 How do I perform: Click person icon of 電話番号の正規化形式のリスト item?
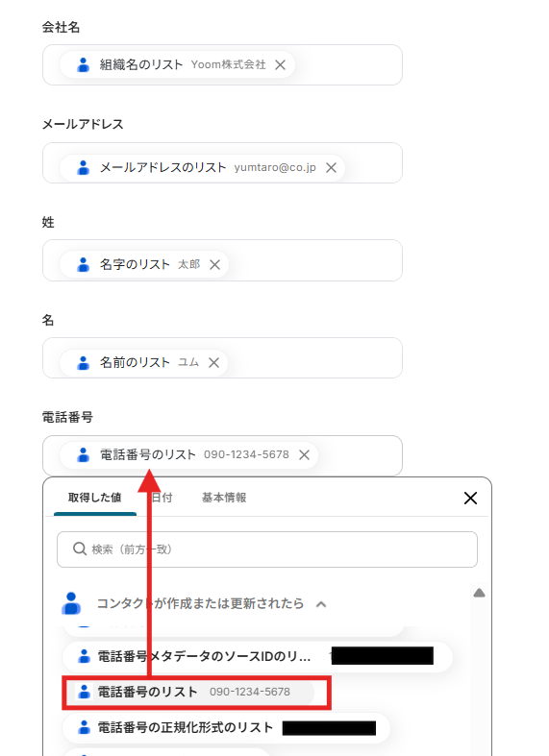coord(84,727)
